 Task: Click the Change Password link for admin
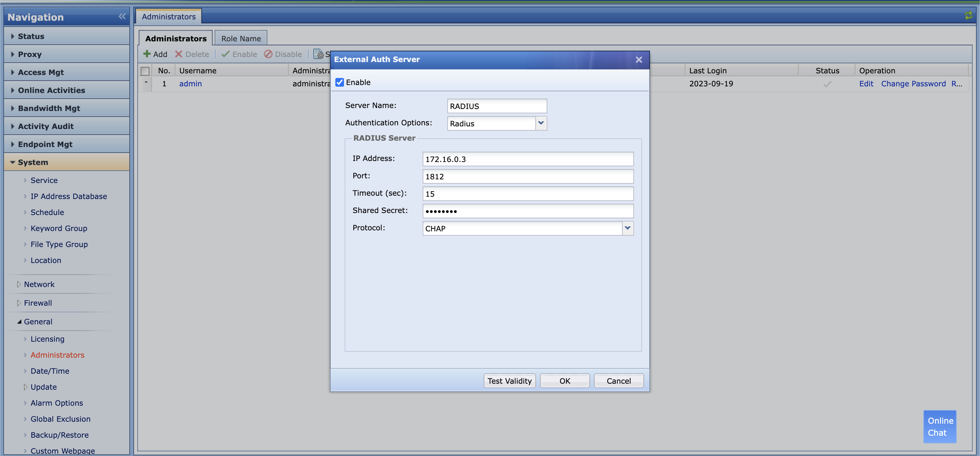[913, 84]
